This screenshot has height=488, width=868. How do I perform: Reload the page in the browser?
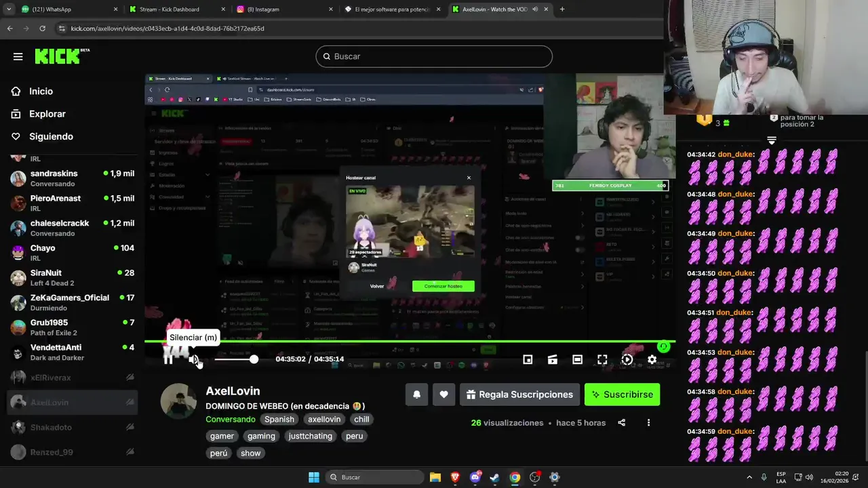[x=42, y=28]
